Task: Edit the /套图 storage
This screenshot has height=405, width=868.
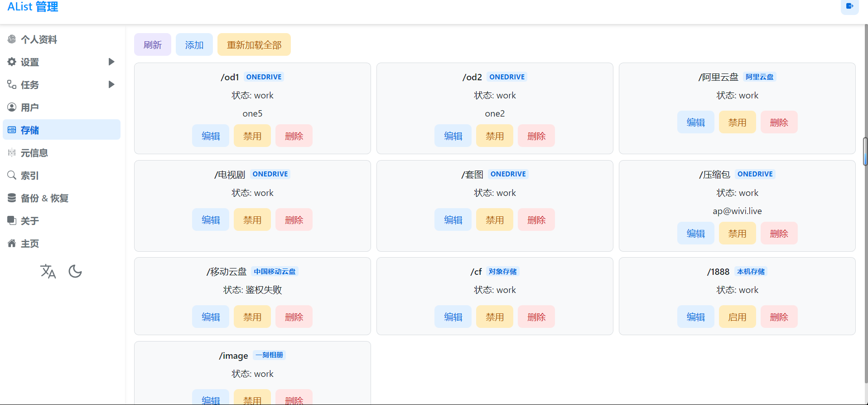Action: click(x=453, y=220)
